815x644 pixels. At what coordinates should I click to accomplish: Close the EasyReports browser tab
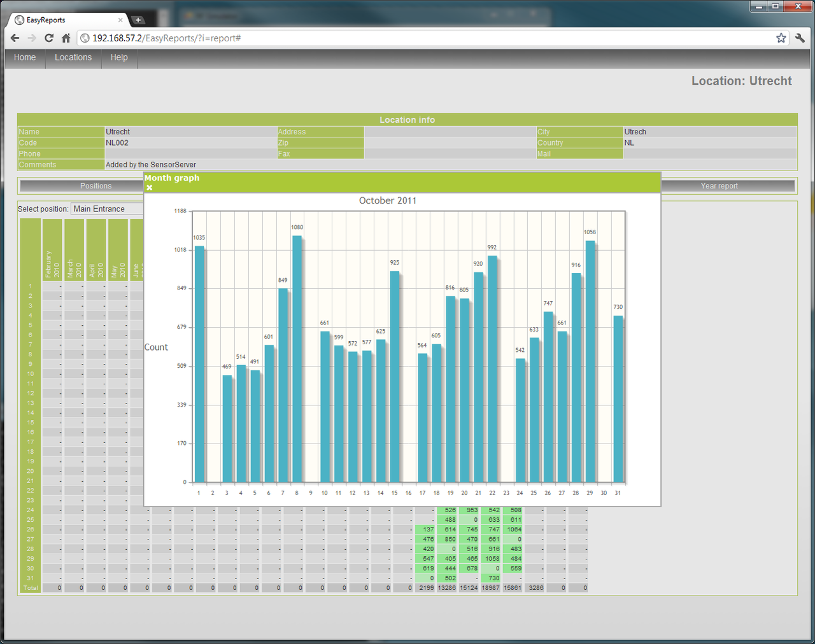point(120,20)
